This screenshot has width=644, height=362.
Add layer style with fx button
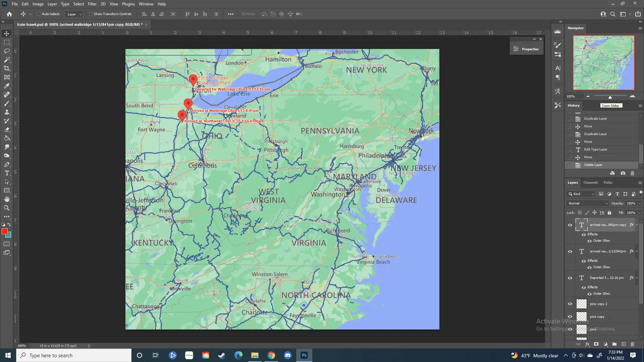click(x=587, y=344)
